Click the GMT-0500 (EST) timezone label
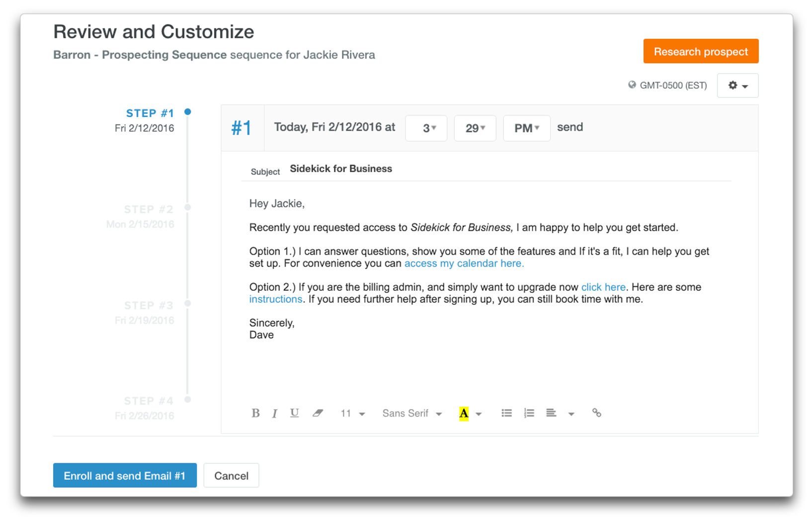The width and height of the screenshot is (812, 524). 673,86
